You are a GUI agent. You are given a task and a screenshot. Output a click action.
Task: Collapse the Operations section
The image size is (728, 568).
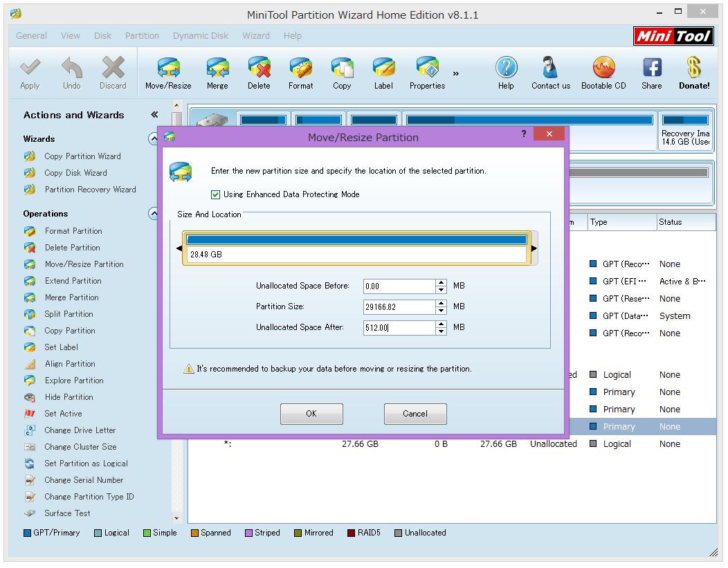point(153,214)
